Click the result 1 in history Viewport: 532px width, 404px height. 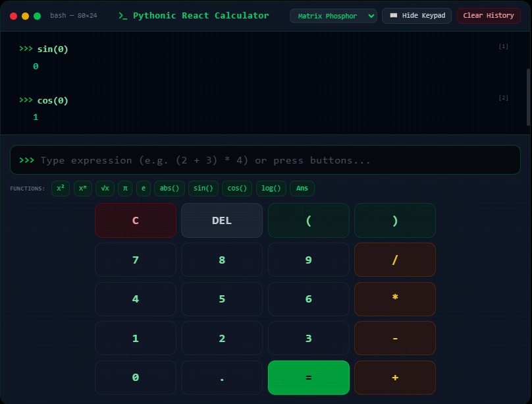(x=36, y=117)
